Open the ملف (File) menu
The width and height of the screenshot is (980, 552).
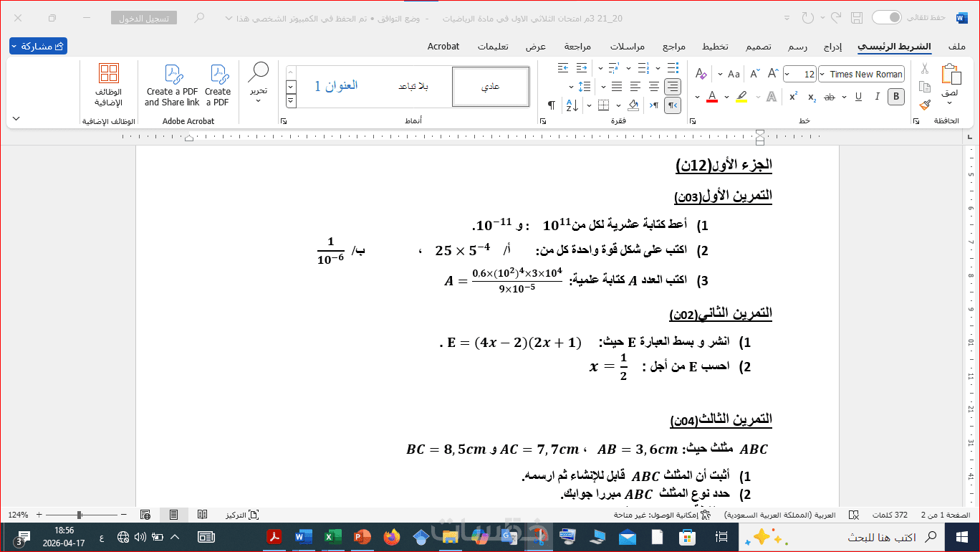coord(956,47)
